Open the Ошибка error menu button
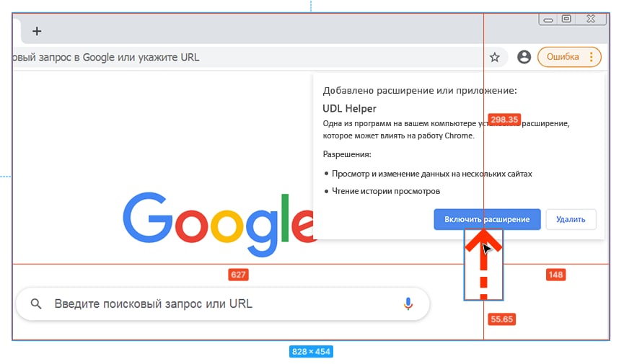Screen dimensions: 624x364 click(x=569, y=57)
